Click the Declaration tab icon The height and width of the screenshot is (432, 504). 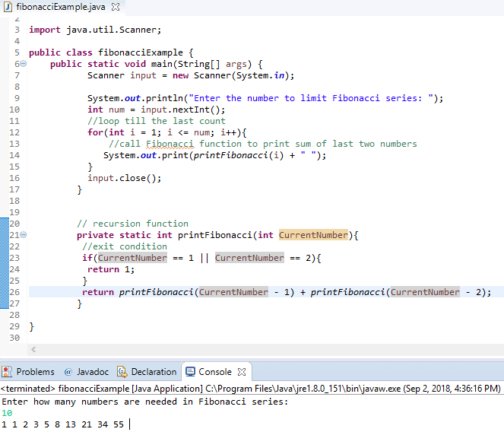tap(122, 372)
